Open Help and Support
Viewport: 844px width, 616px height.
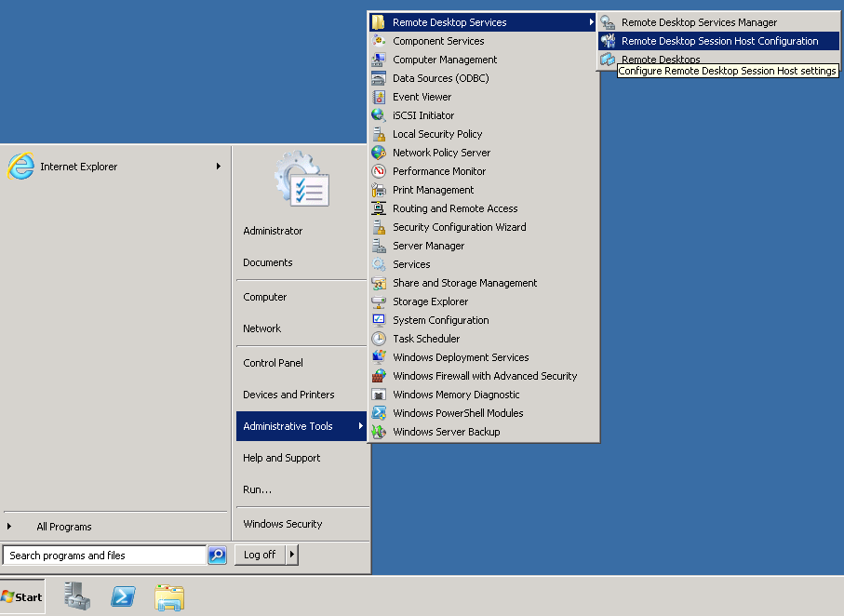tap(301, 458)
